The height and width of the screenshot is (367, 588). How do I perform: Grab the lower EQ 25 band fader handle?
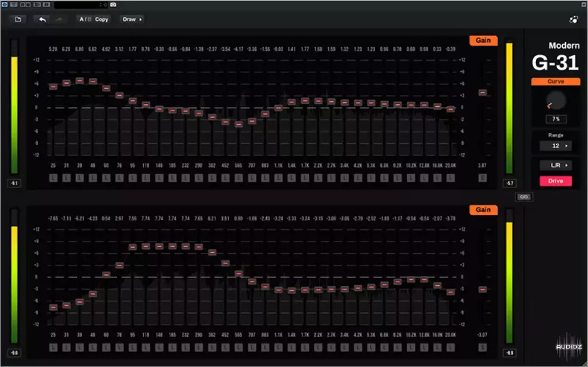pyautogui.click(x=53, y=307)
